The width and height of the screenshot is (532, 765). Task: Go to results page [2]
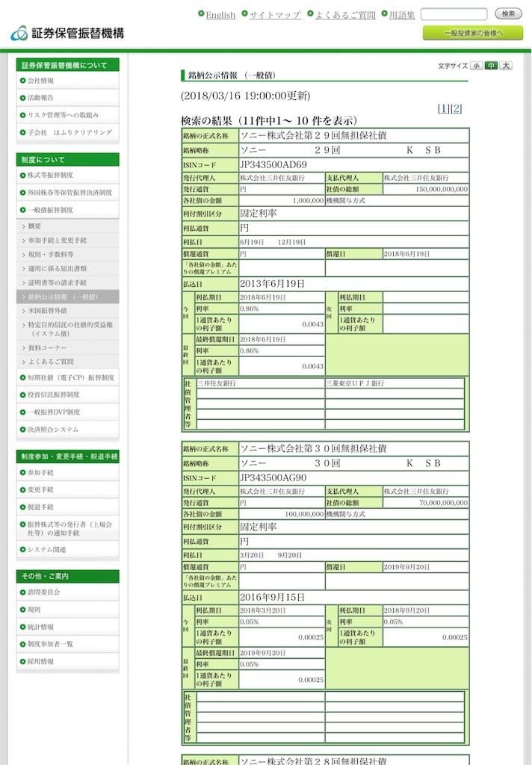coord(456,109)
